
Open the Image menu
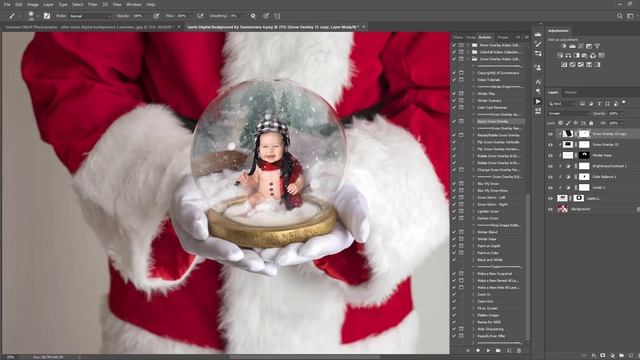tap(33, 4)
